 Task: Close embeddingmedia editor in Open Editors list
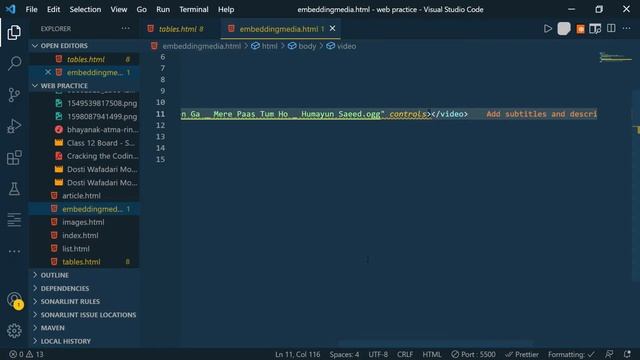pos(48,72)
